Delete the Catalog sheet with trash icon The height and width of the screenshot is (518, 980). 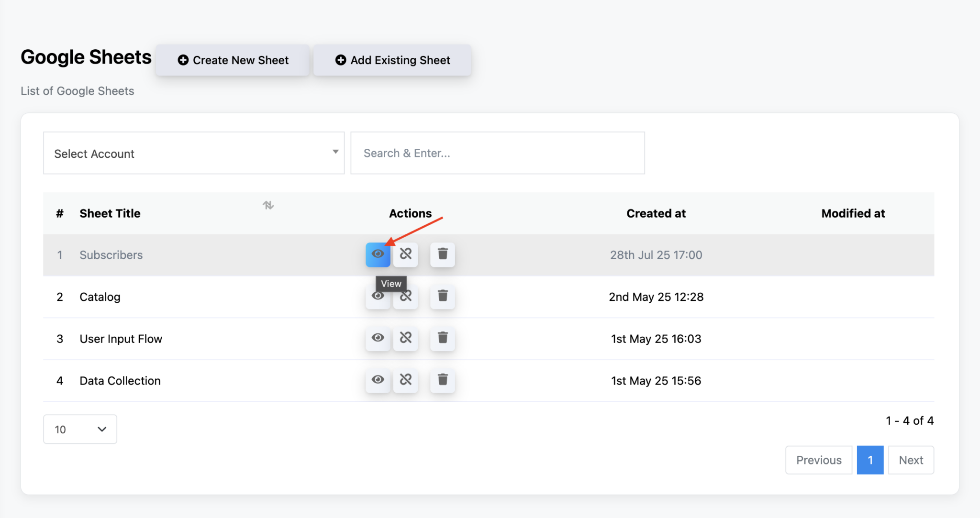[x=443, y=297]
